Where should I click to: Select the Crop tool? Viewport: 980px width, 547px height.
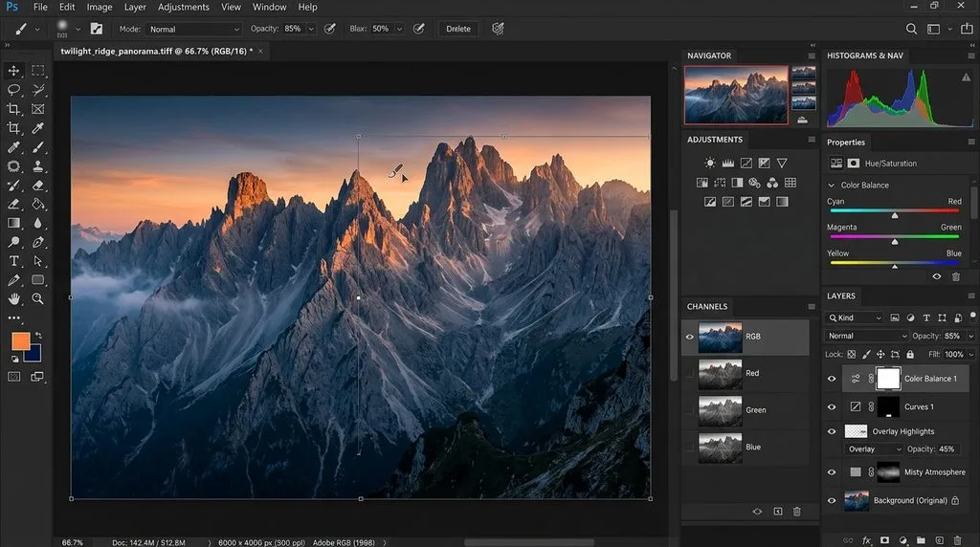(x=13, y=109)
